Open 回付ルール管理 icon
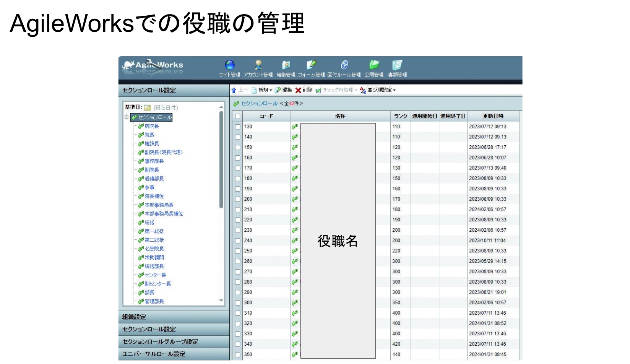The image size is (630, 364). pyautogui.click(x=344, y=65)
